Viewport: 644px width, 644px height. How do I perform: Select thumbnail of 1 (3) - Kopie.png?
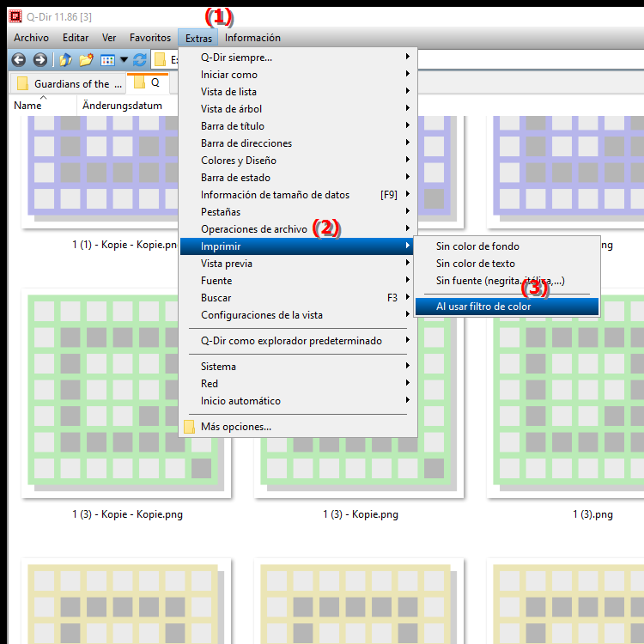click(359, 467)
